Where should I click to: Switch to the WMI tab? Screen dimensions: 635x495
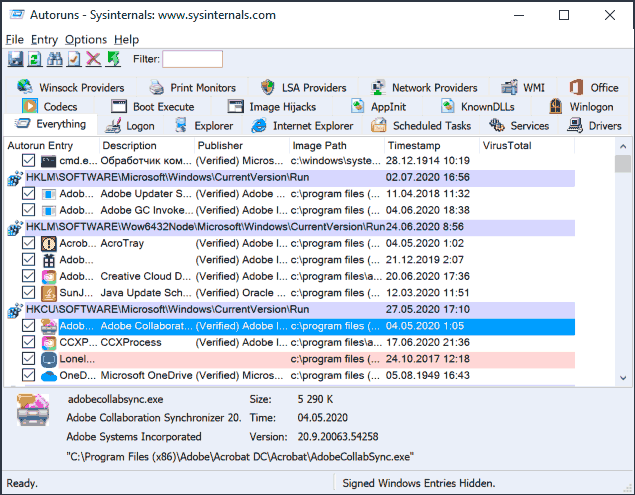pyautogui.click(x=523, y=87)
